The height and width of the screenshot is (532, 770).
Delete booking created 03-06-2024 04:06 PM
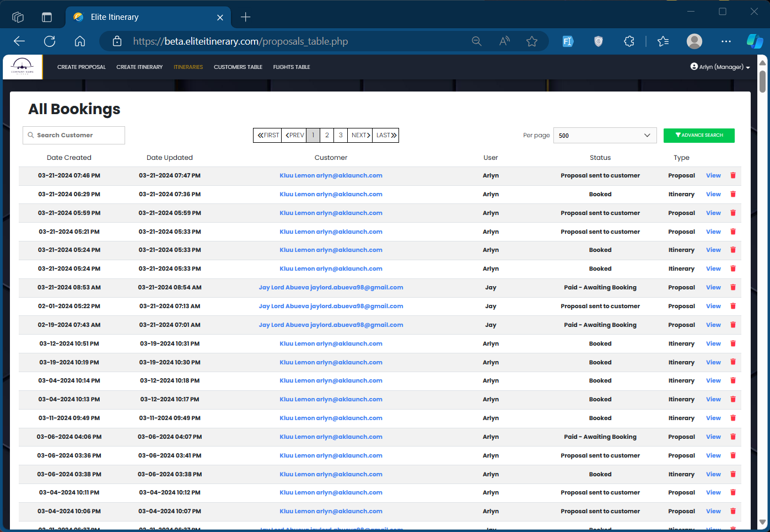733,437
